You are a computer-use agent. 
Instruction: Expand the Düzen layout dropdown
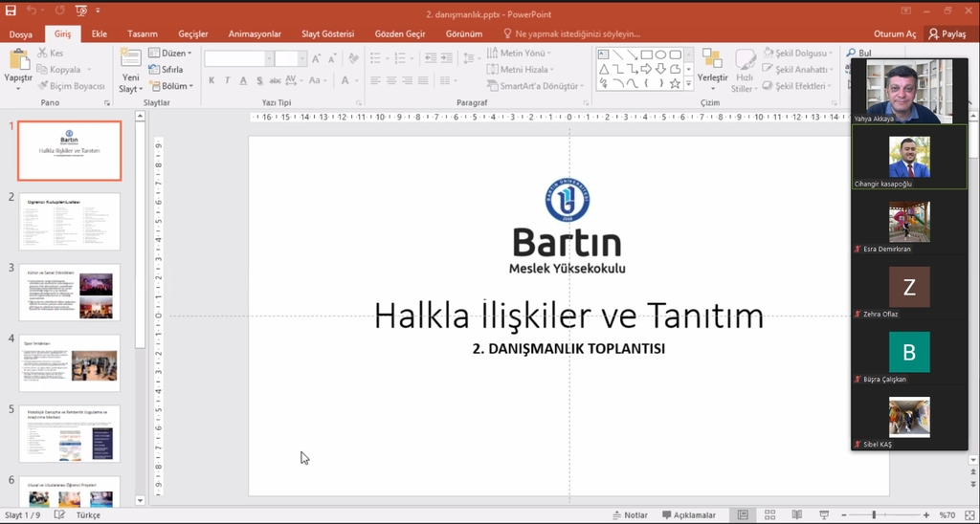pyautogui.click(x=176, y=54)
